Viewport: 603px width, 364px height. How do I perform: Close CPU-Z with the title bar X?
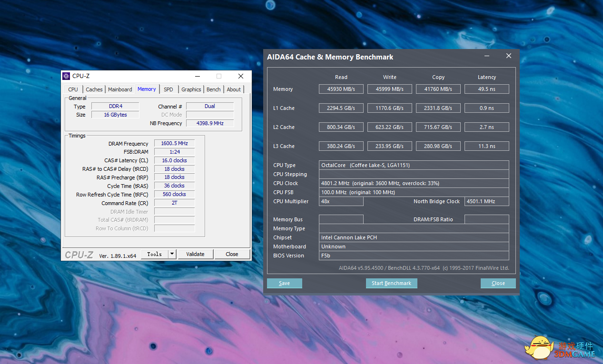tap(241, 76)
